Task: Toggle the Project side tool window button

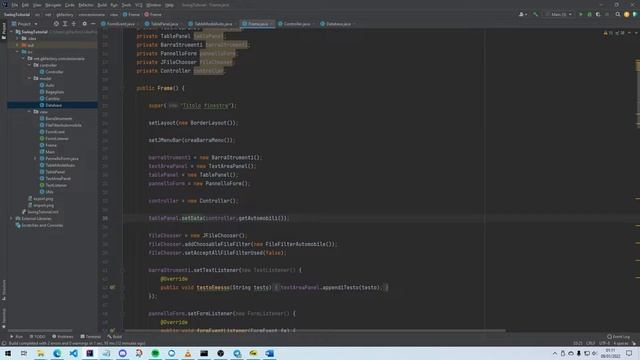Action: click(4, 31)
